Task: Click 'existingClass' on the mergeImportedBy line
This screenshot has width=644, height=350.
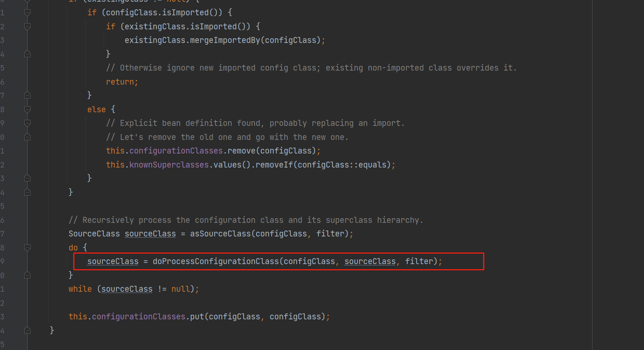Action: coord(155,40)
